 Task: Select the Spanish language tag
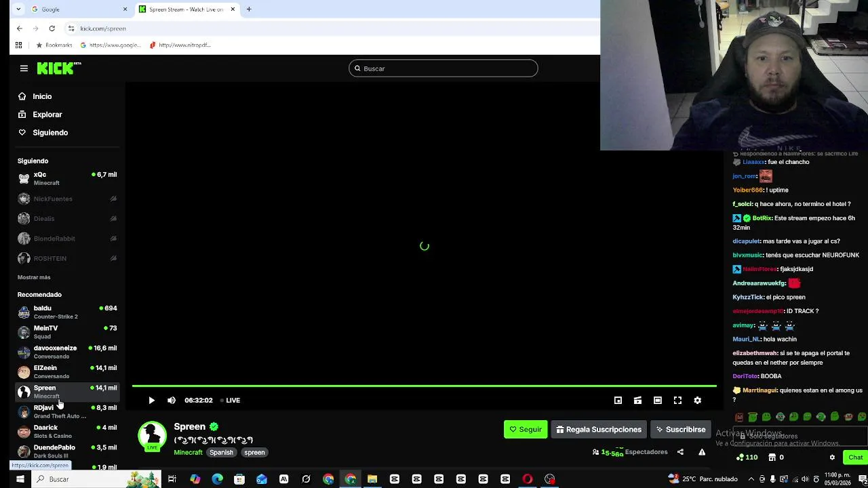[x=221, y=453]
